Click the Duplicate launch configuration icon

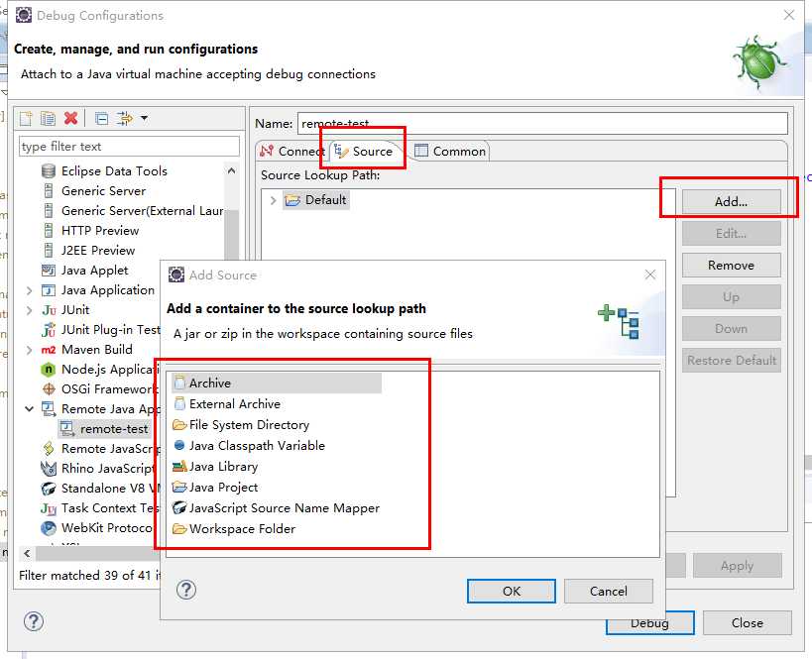49,119
